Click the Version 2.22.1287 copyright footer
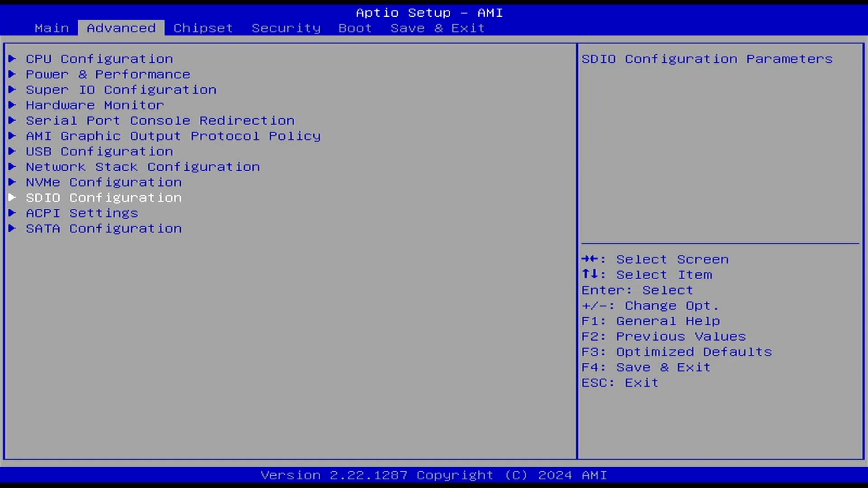 coord(434,475)
